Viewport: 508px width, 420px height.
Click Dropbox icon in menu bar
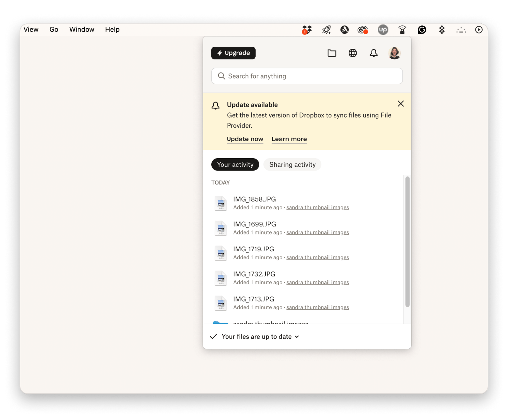coord(306,30)
